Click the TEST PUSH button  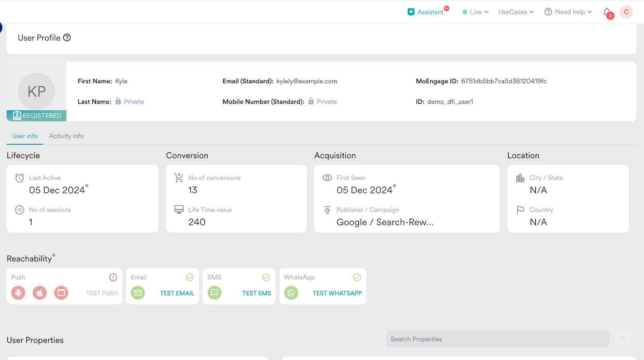click(102, 293)
